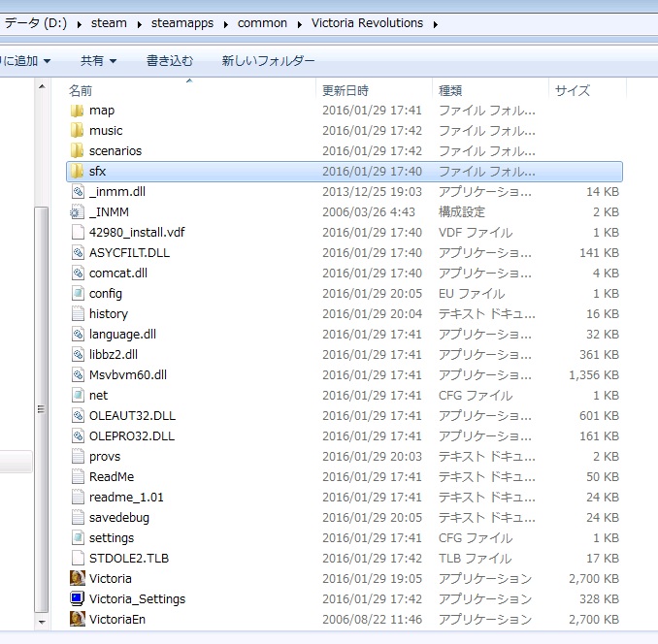The image size is (658, 644).
Task: Click navigation pane scrollbar up arrow
Action: click(42, 86)
